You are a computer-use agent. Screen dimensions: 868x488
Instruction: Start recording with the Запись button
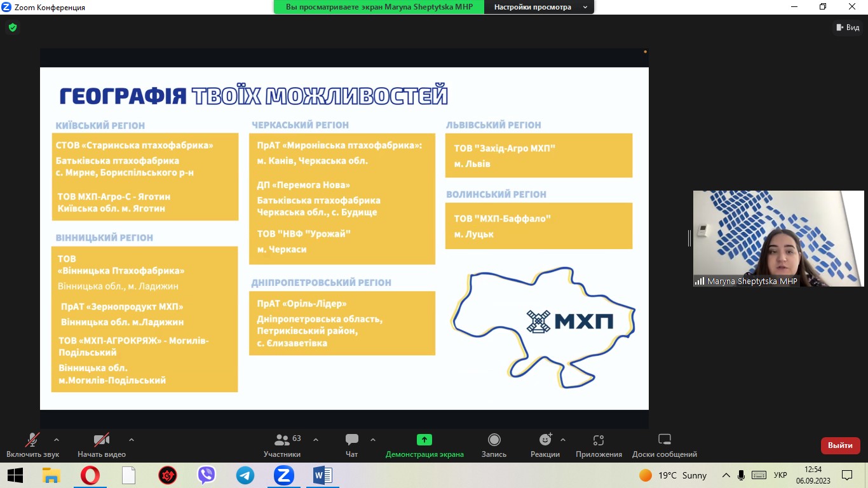pos(494,445)
